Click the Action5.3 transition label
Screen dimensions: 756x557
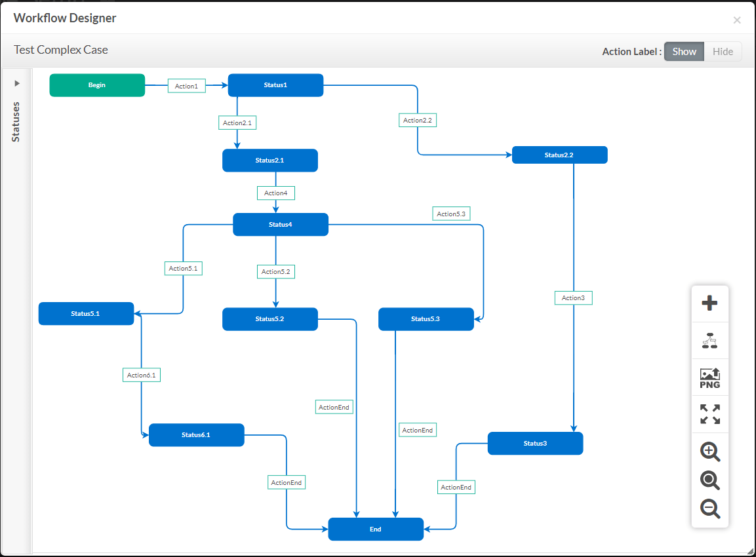(451, 214)
